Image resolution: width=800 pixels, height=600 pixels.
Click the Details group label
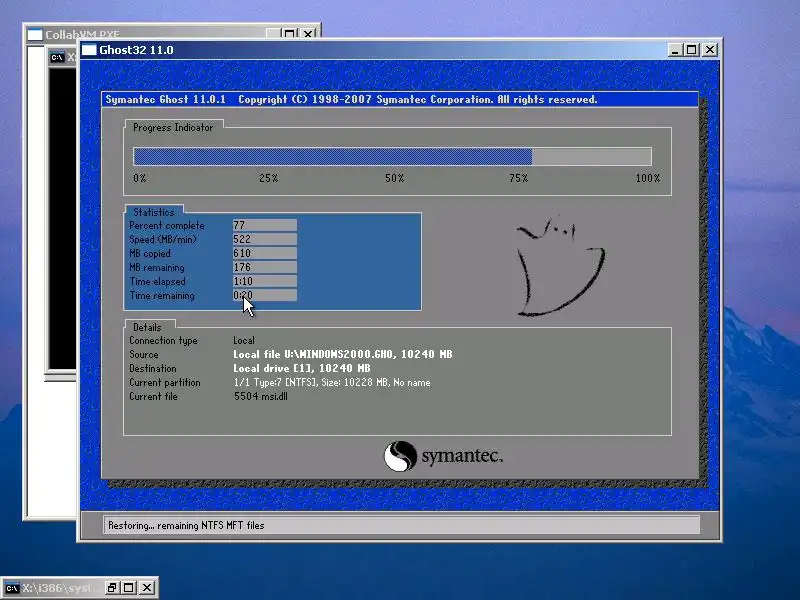pos(147,327)
